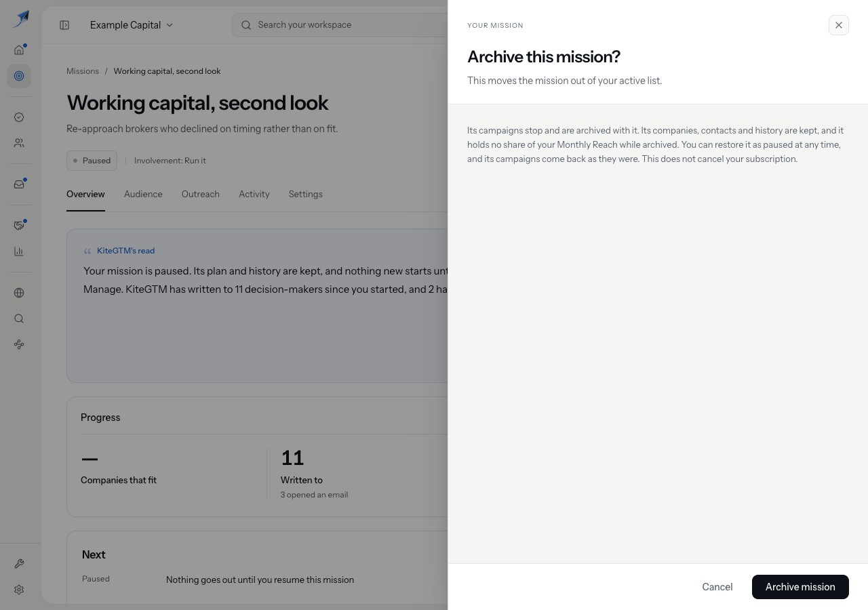Click the Paused status badge
The height and width of the screenshot is (610, 868).
(x=92, y=161)
